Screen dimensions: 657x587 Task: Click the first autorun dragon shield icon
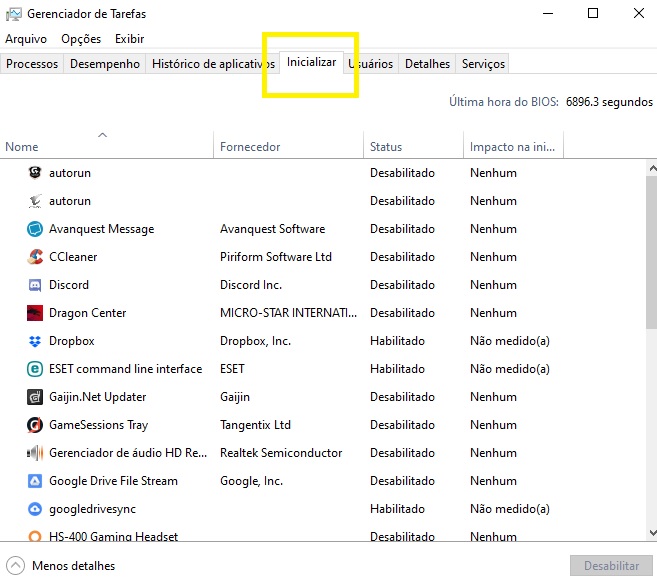click(x=35, y=172)
